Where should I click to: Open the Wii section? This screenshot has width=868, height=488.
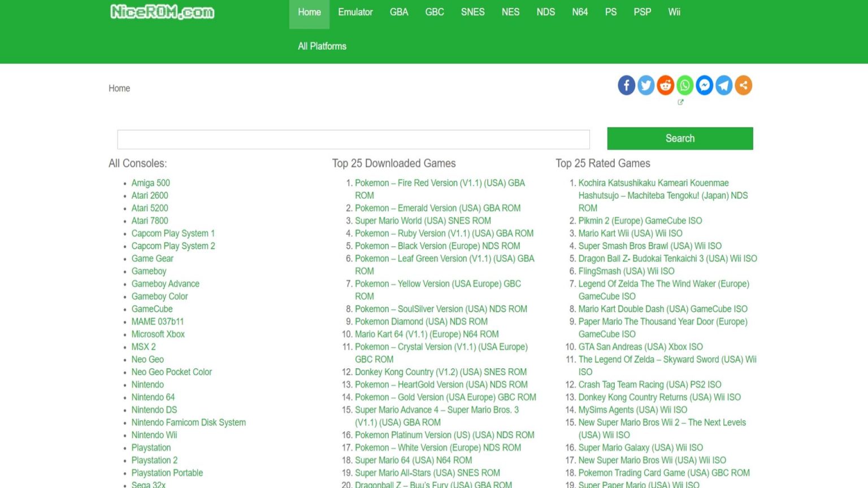(674, 12)
